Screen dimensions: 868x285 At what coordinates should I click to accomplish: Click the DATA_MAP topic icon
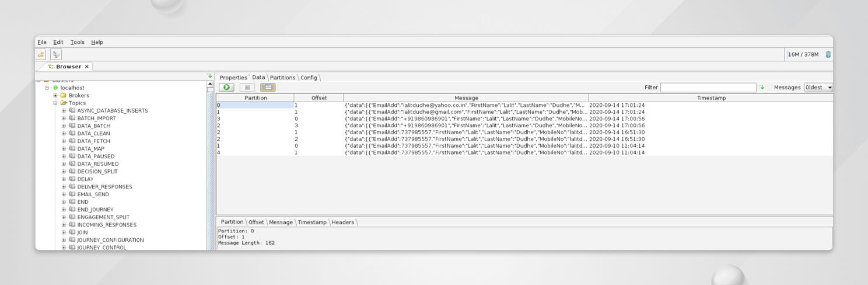click(72, 148)
